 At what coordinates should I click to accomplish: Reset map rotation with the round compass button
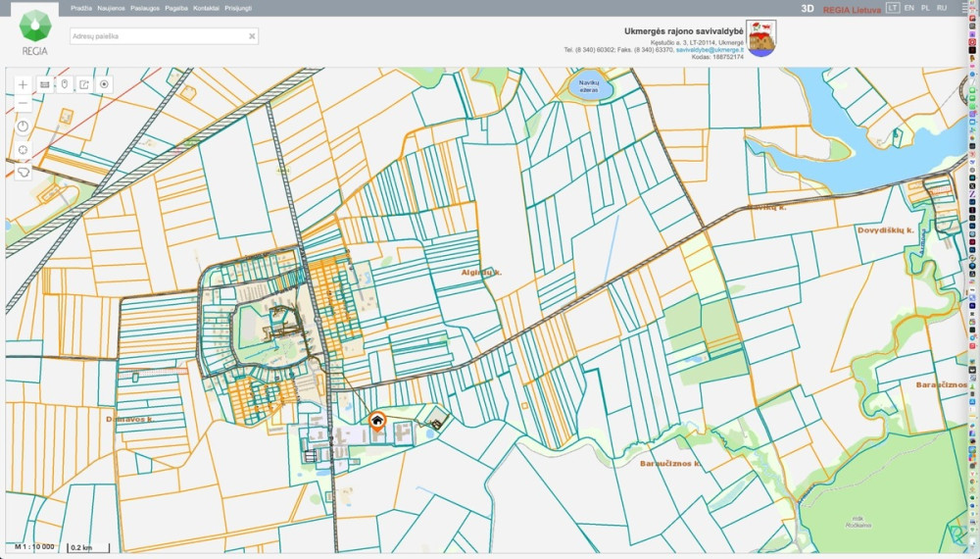24,127
